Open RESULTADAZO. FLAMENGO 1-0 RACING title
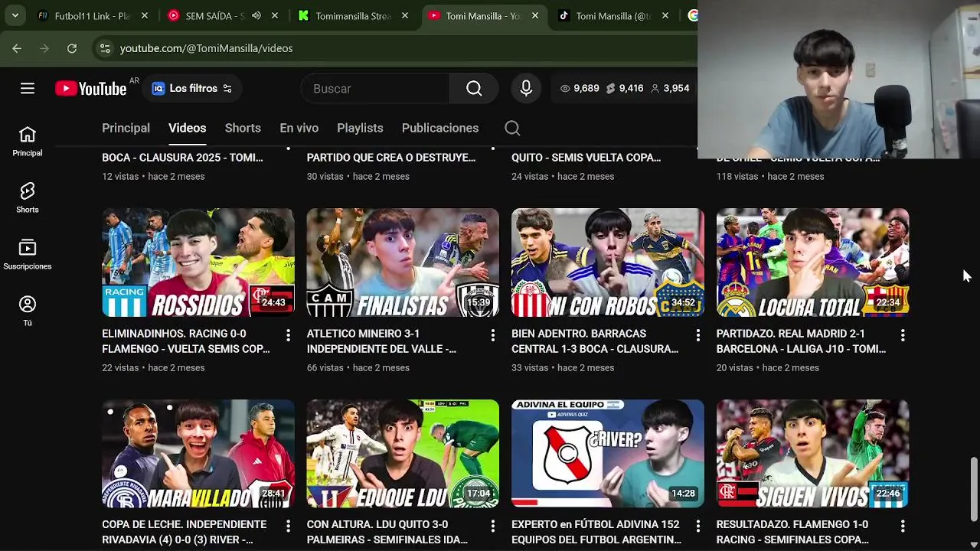Screen dimensions: 980x551 pyautogui.click(x=792, y=532)
